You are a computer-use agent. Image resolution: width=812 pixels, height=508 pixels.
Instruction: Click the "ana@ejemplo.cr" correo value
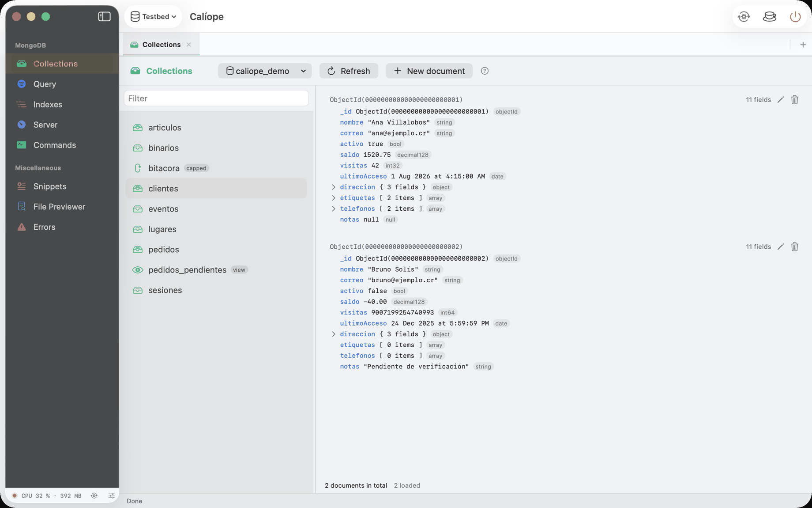pyautogui.click(x=398, y=133)
